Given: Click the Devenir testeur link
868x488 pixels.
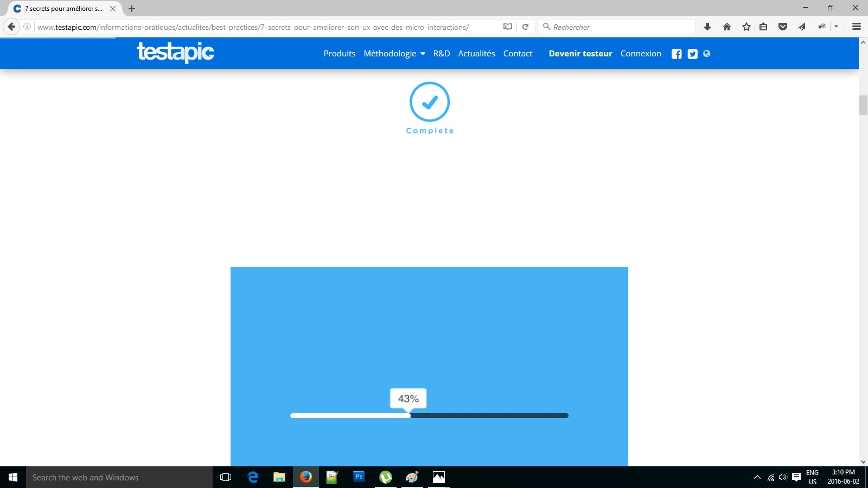Looking at the screenshot, I should click(580, 54).
